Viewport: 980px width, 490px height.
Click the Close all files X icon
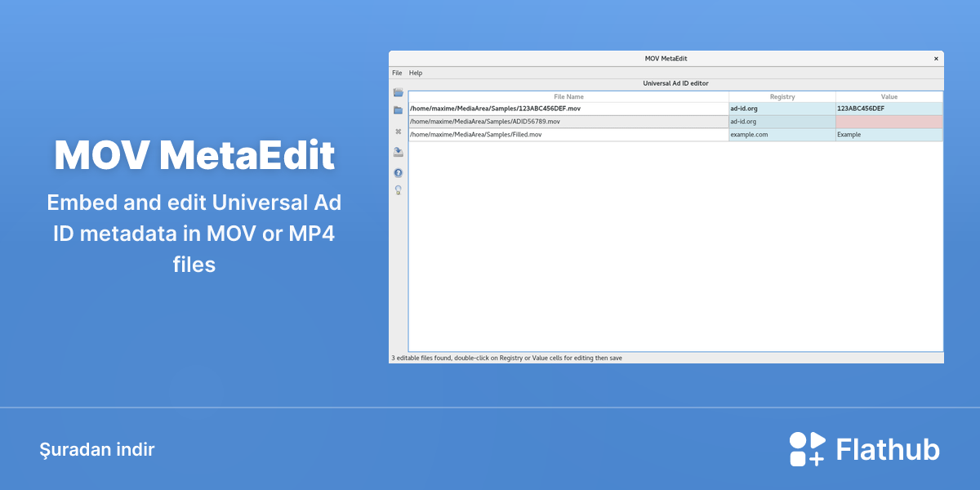[x=398, y=131]
